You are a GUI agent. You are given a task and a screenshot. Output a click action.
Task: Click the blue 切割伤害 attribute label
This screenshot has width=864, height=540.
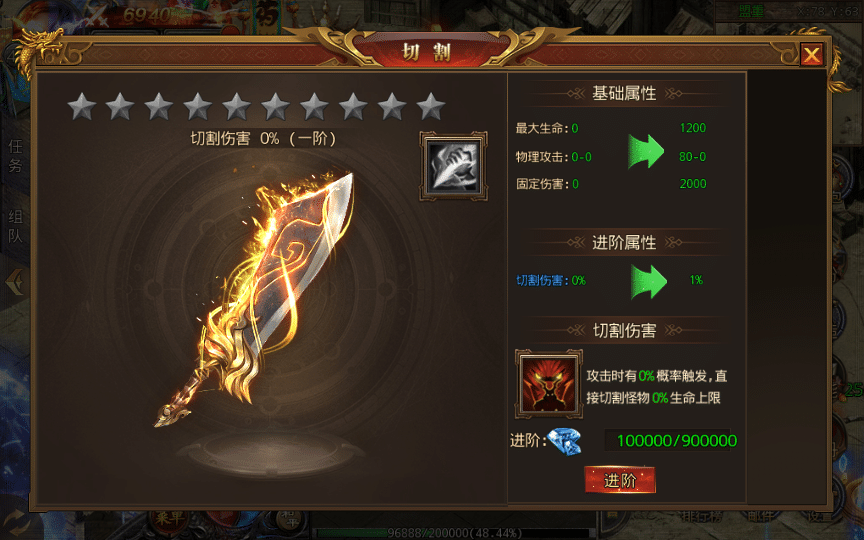click(x=539, y=280)
